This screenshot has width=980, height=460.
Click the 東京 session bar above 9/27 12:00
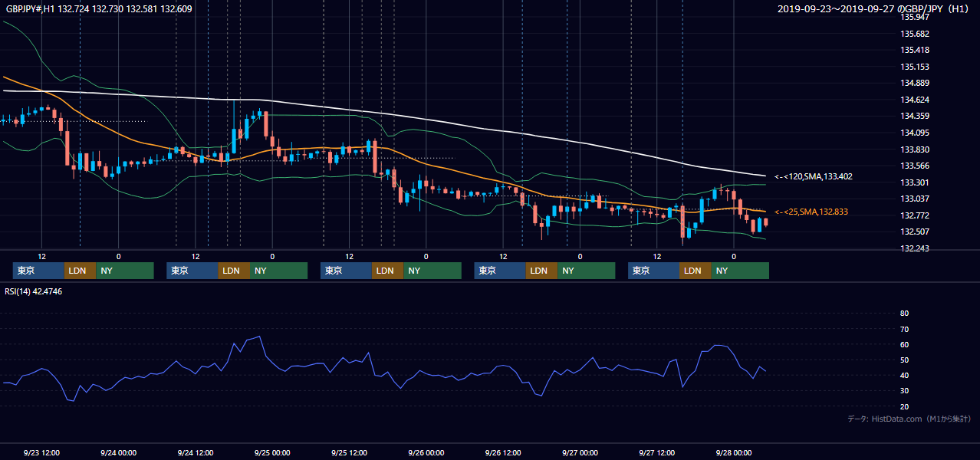653,271
